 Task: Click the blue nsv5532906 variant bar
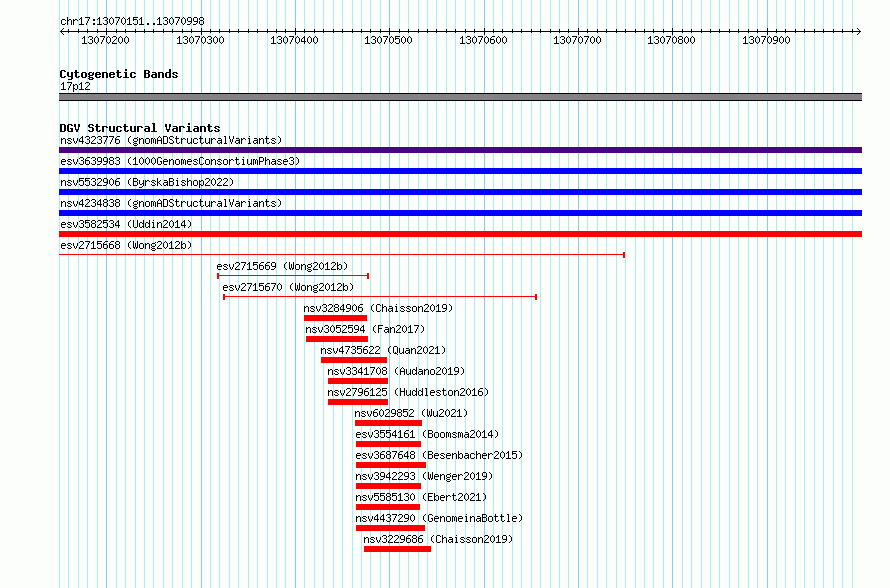point(460,192)
